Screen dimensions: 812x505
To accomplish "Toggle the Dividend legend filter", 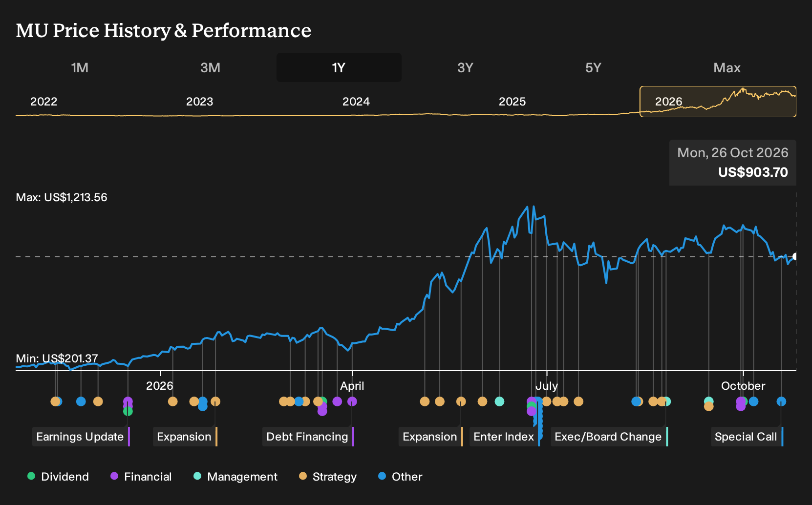I will point(58,477).
